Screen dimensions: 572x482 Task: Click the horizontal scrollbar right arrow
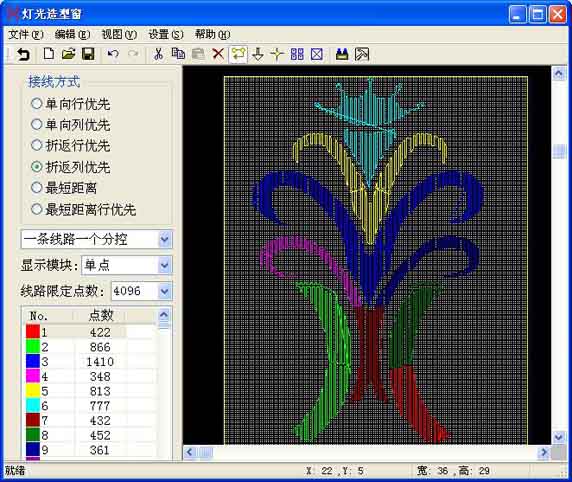click(544, 452)
